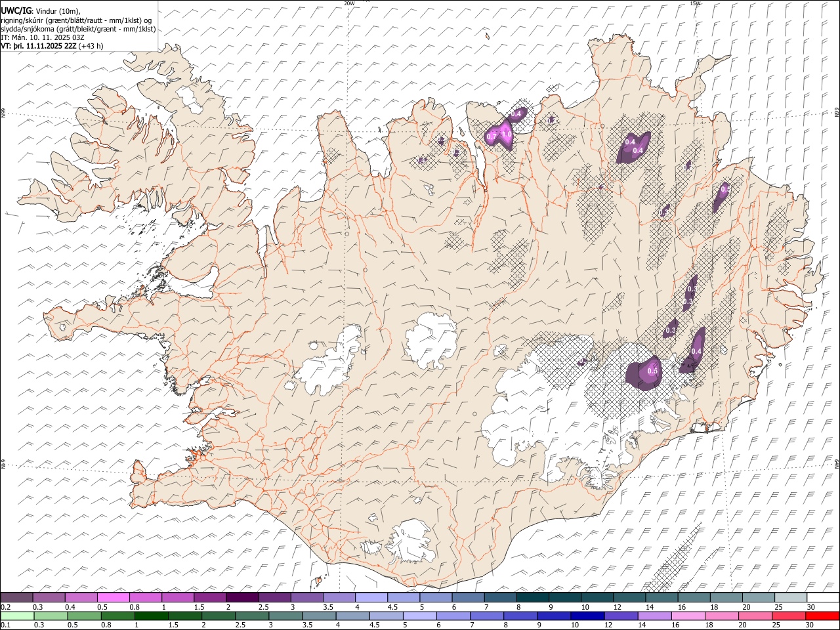840x630 pixels.
Task: Click the 'VT: þri. 11.11.2025 22Z' valid time line
Action: point(38,46)
